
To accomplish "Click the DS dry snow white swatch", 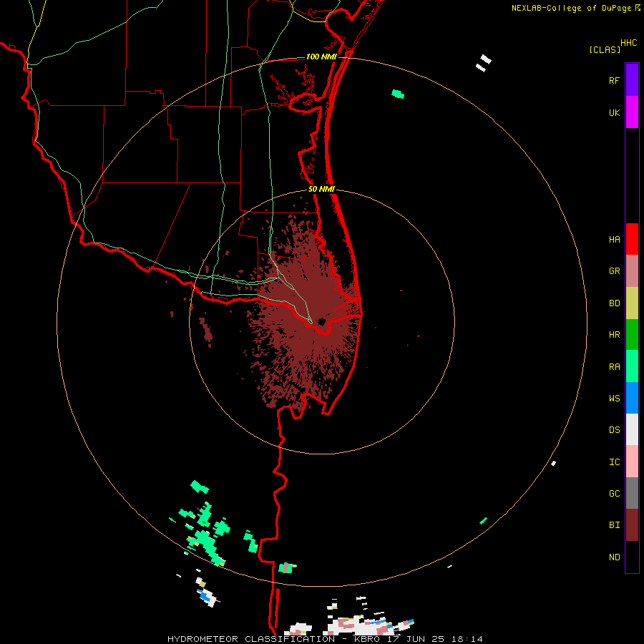I will pyautogui.click(x=632, y=429).
